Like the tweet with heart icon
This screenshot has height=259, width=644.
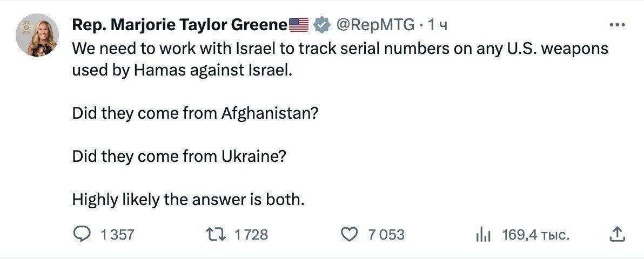pos(350,234)
